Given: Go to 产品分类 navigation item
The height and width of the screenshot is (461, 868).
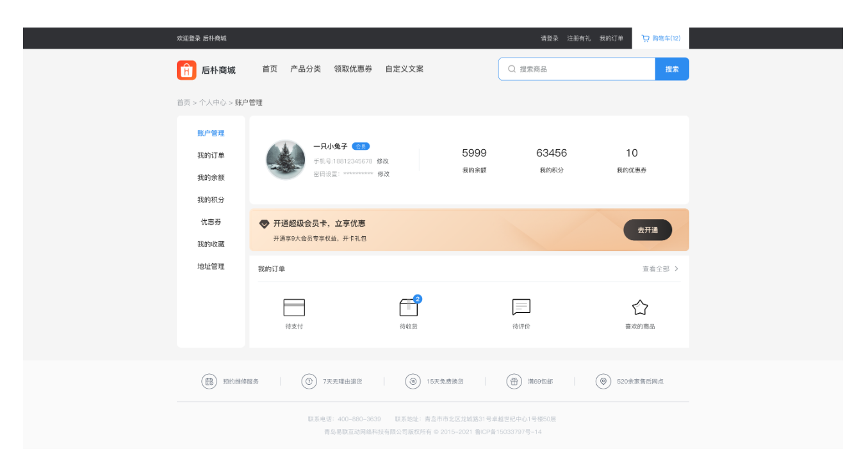Looking at the screenshot, I should click(306, 69).
